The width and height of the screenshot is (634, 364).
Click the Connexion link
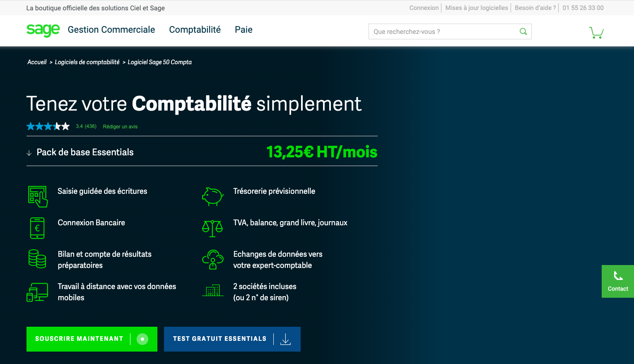tap(424, 8)
